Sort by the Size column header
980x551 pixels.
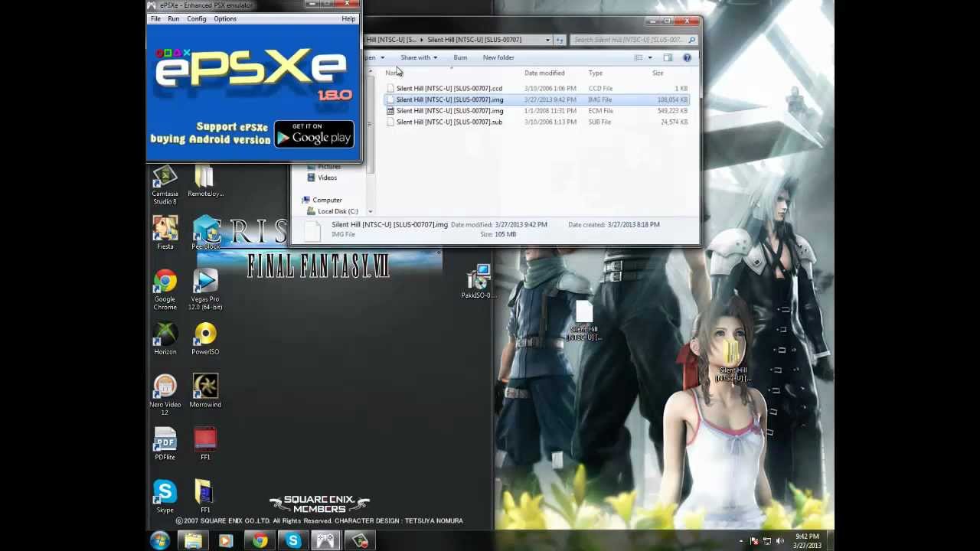(x=658, y=73)
